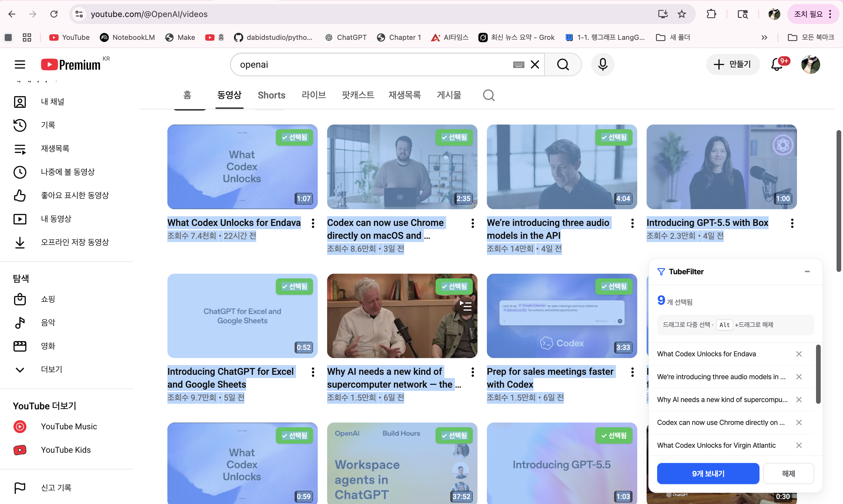
Task: Click 9개 보내기 in TubeFilter
Action: 708,474
